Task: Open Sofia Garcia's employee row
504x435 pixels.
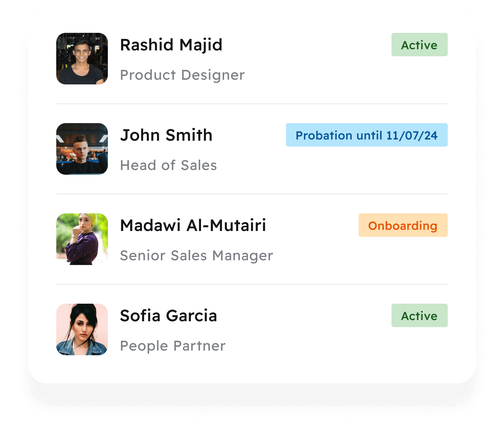Action: tap(252, 330)
